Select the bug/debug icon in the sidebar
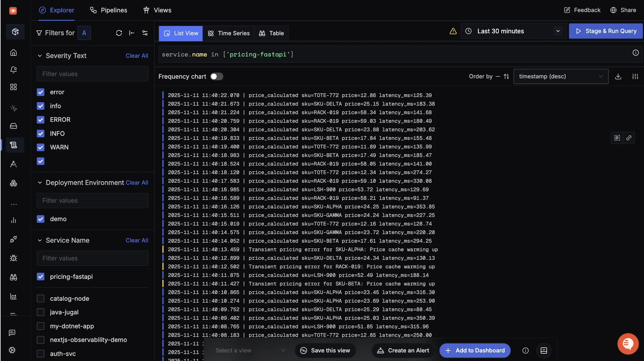This screenshot has width=644, height=361. click(14, 258)
